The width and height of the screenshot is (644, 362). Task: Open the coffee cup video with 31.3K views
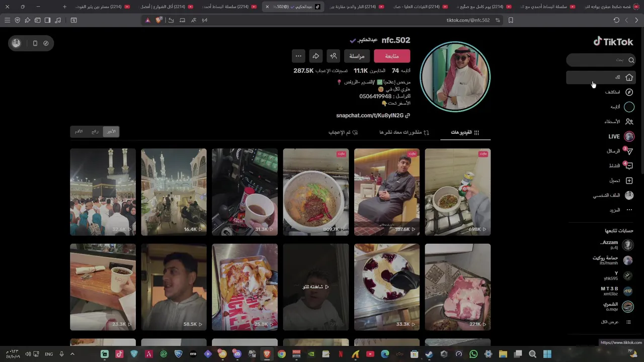(x=245, y=192)
